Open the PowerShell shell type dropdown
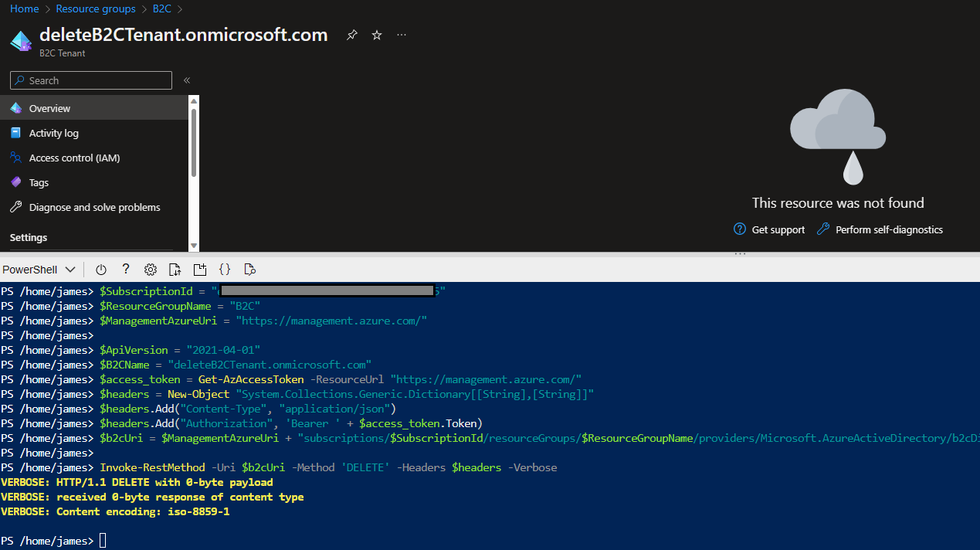This screenshot has height=550, width=980. click(39, 270)
